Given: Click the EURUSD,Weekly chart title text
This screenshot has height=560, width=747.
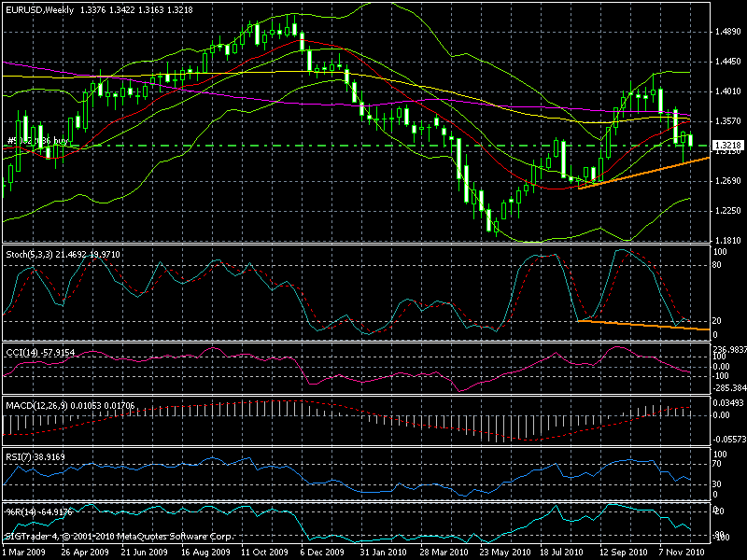Looking at the screenshot, I should pyautogui.click(x=40, y=10).
